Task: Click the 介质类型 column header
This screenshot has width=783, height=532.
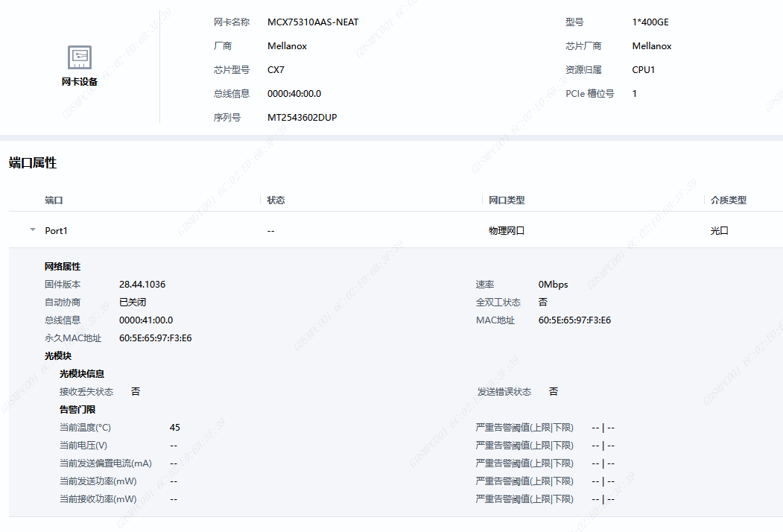Action: pos(728,200)
